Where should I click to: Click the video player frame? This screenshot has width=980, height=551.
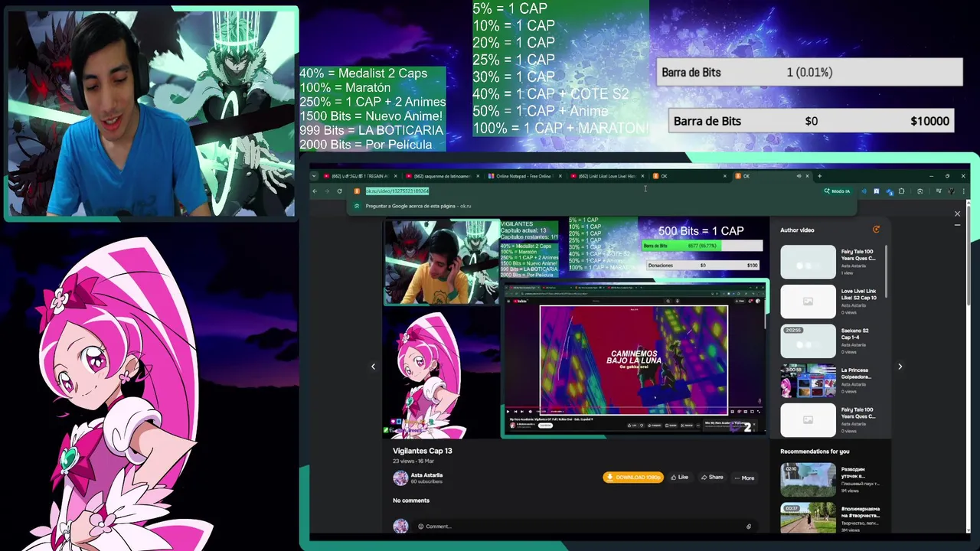tap(576, 328)
